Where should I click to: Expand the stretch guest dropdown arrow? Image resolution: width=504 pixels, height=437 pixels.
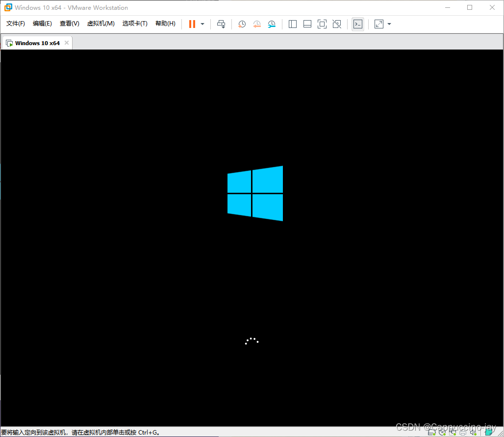[x=389, y=24]
